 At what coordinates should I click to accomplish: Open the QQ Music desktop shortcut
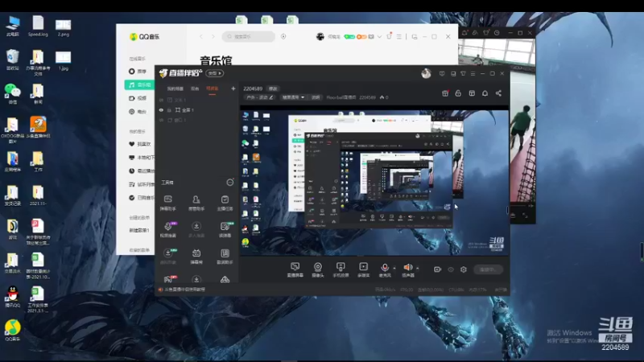pos(13,331)
